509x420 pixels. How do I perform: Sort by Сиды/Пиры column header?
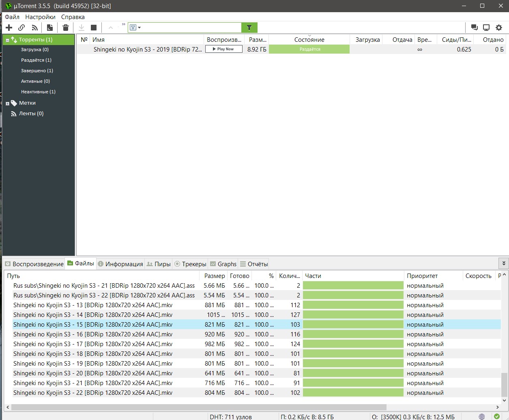(456, 39)
